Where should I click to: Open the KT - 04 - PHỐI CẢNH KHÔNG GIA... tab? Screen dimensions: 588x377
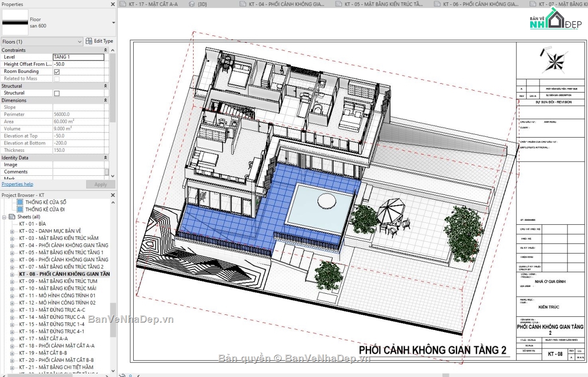tap(282, 4)
